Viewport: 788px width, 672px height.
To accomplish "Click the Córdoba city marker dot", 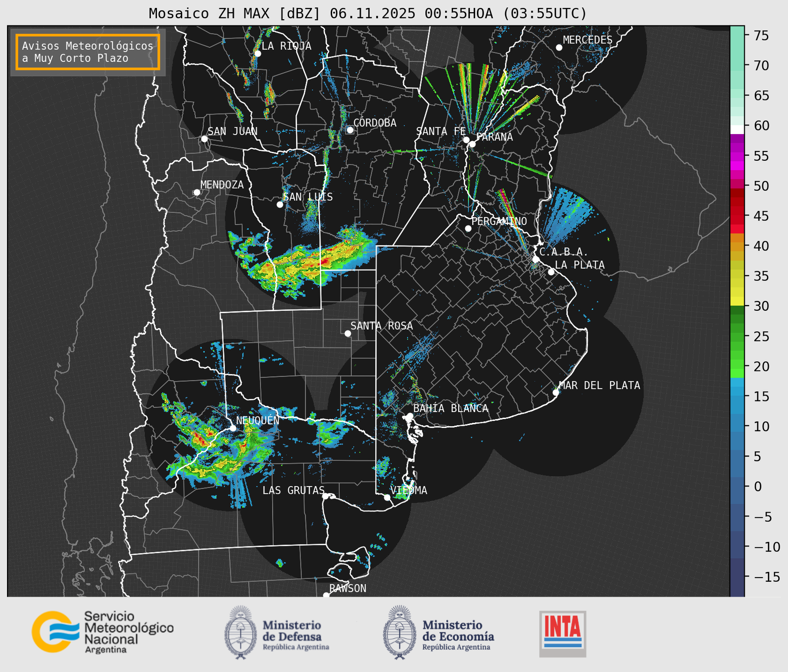I will 350,130.
